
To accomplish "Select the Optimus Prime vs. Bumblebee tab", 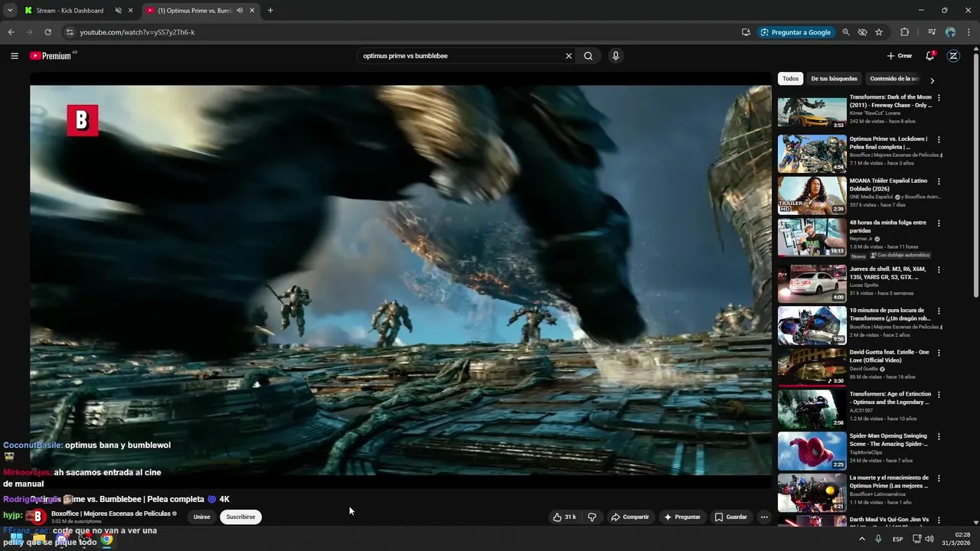I will pyautogui.click(x=194, y=11).
